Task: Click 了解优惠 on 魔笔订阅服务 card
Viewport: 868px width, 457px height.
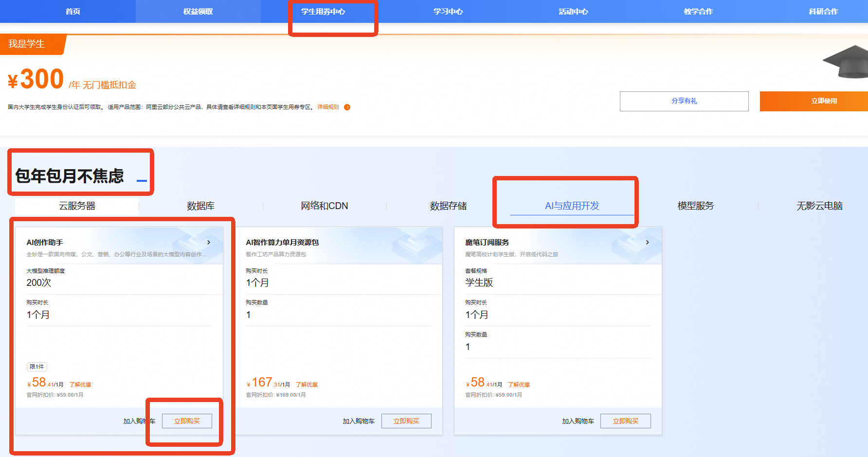Action: [519, 385]
